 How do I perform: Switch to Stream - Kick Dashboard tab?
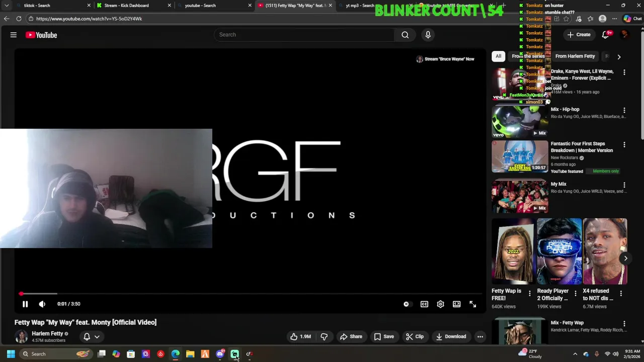click(x=134, y=6)
